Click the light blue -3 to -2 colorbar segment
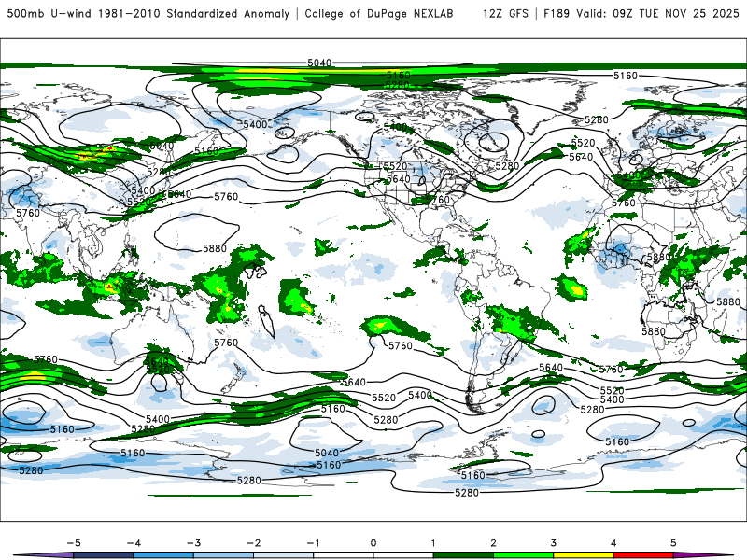Image resolution: width=747 pixels, height=560 pixels. pos(223,555)
